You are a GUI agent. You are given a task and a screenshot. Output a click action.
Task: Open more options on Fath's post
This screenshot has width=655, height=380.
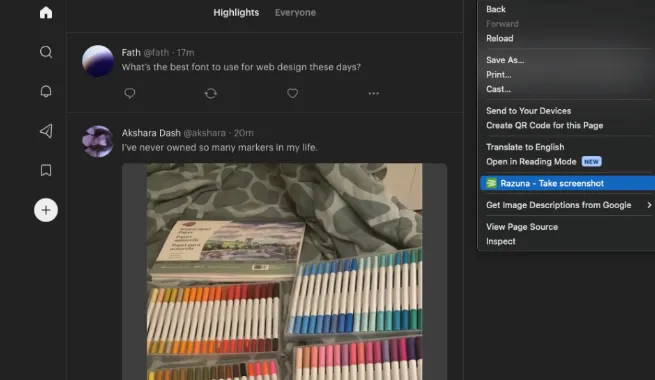tap(373, 93)
